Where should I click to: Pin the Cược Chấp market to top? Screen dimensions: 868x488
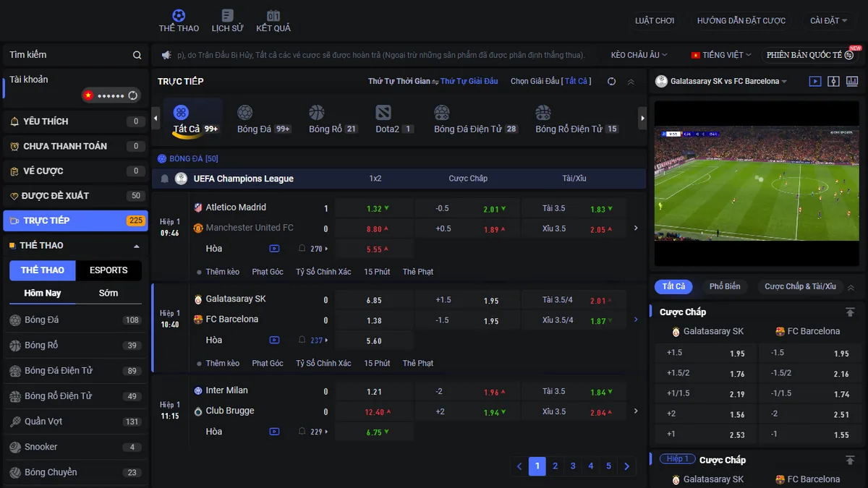coord(850,312)
